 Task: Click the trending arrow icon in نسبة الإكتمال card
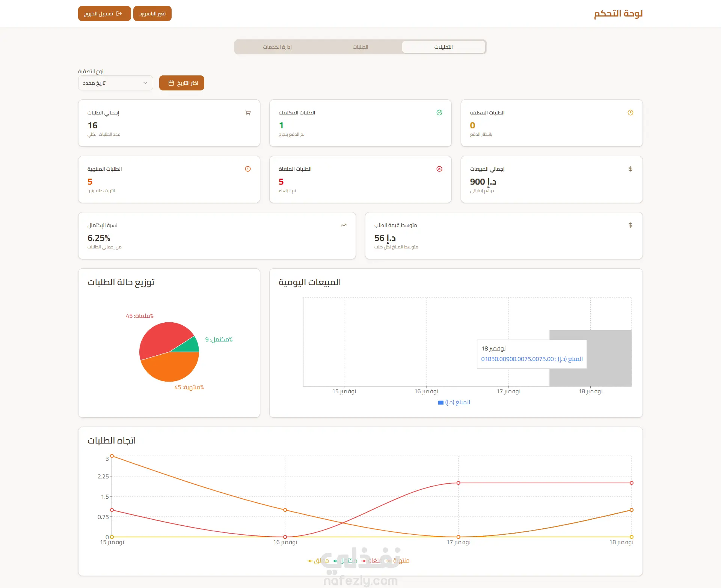[344, 225]
